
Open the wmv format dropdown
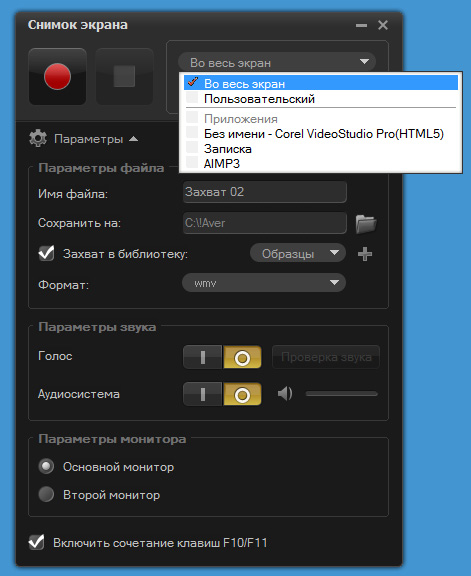point(264,283)
